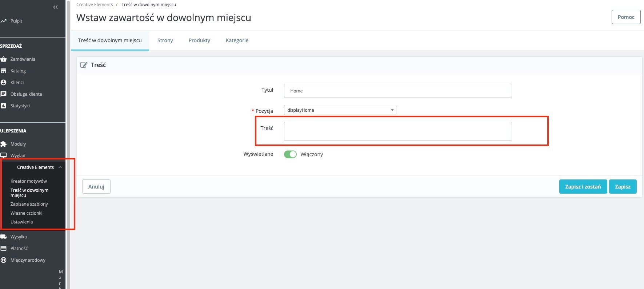The height and width of the screenshot is (289, 644).
Task: Click the Moduły puzzle piece icon
Action: click(x=4, y=144)
